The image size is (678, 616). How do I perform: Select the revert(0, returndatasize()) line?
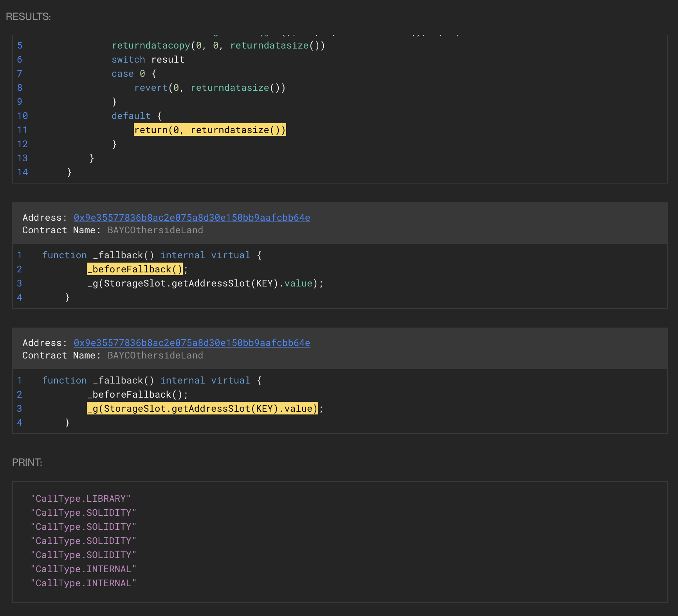point(210,88)
